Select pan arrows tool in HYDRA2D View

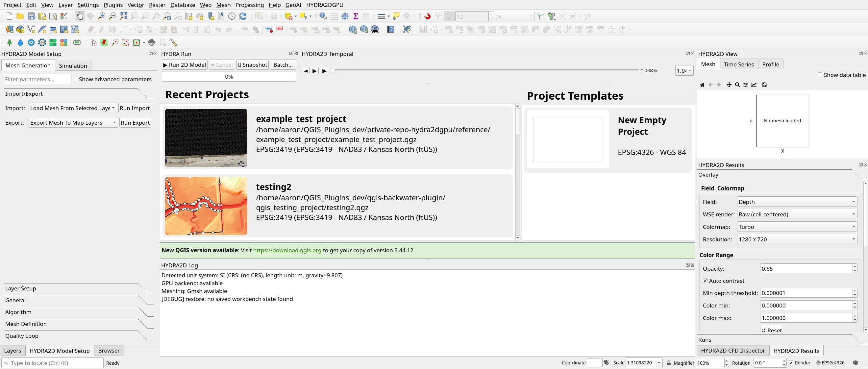(729, 85)
